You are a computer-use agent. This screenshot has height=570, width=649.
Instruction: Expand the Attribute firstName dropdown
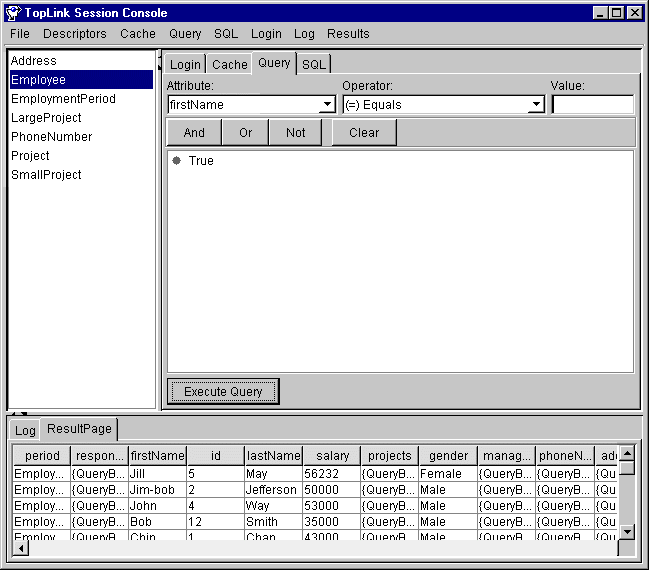[x=327, y=104]
